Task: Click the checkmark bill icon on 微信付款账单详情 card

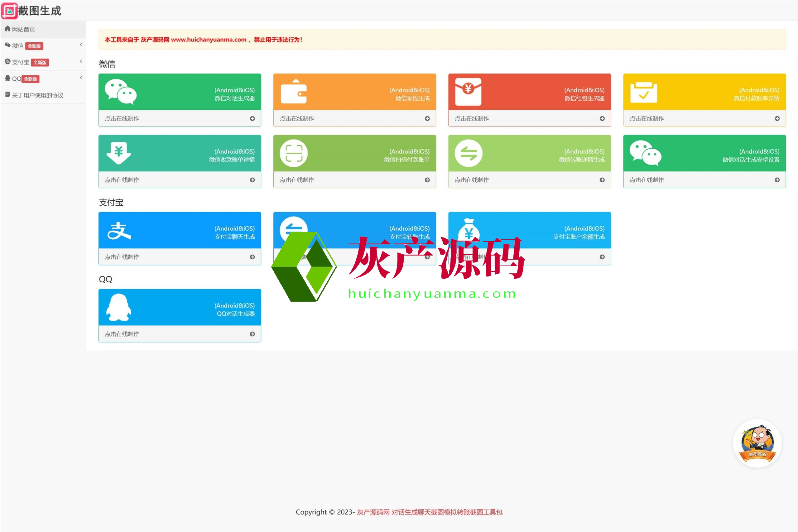Action: [644, 92]
